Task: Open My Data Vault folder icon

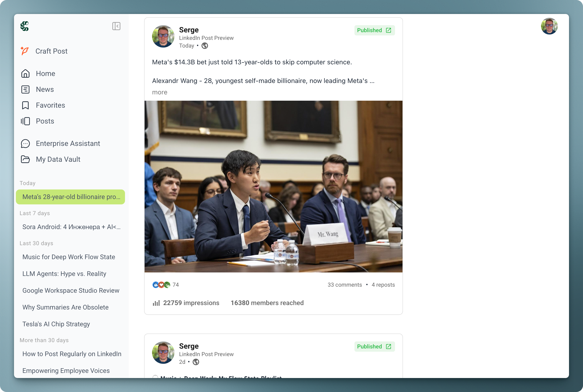Action: coord(25,159)
